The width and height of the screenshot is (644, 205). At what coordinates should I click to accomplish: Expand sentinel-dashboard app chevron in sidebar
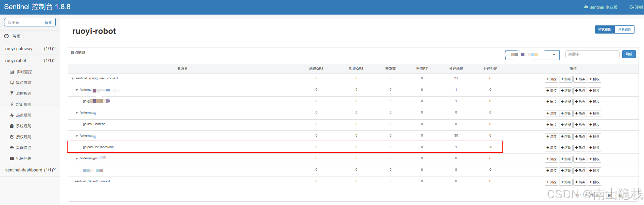point(54,170)
